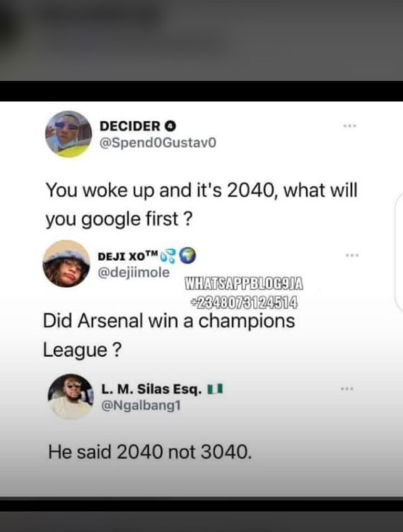
Task: Open L. M. Silas Esq.'s avatar
Action: (x=71, y=397)
